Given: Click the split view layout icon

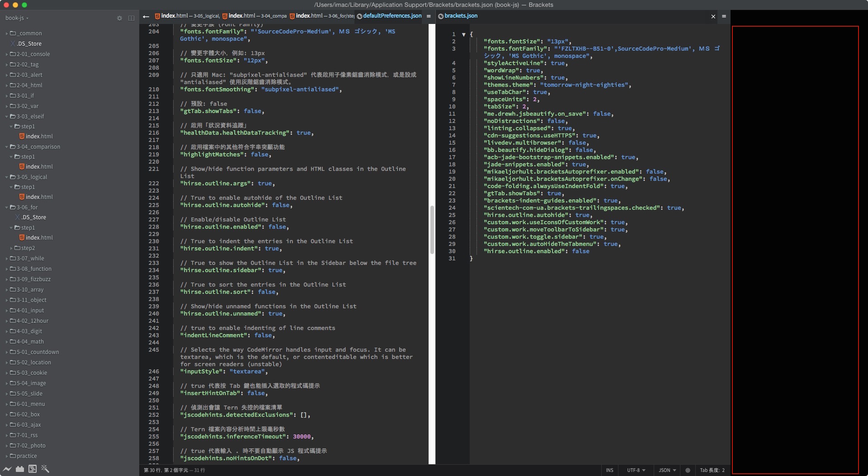Looking at the screenshot, I should [x=131, y=18].
